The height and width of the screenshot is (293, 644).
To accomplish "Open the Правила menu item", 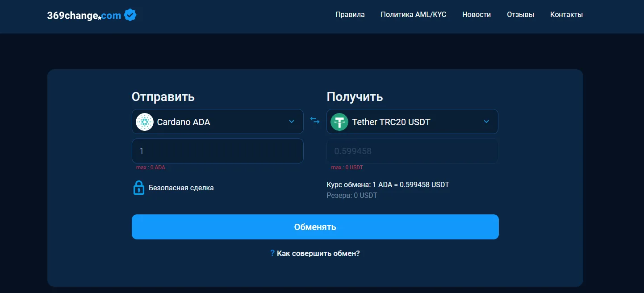I will pyautogui.click(x=350, y=15).
